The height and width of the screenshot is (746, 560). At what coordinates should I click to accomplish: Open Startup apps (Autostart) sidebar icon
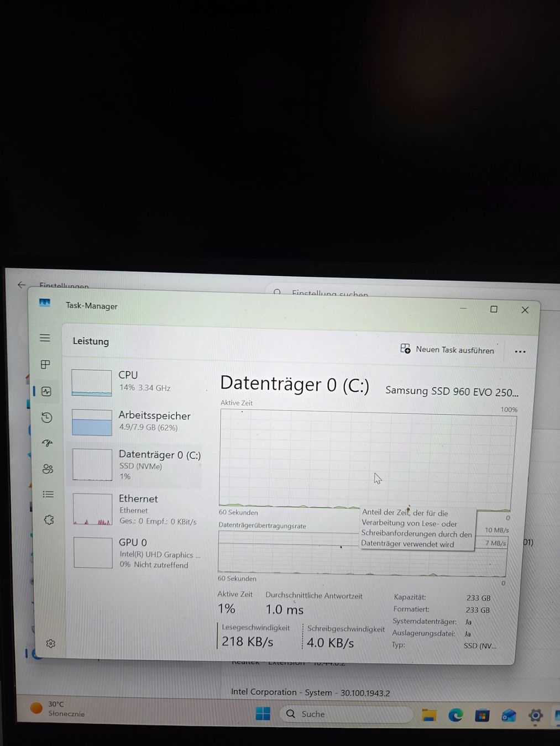pos(48,443)
